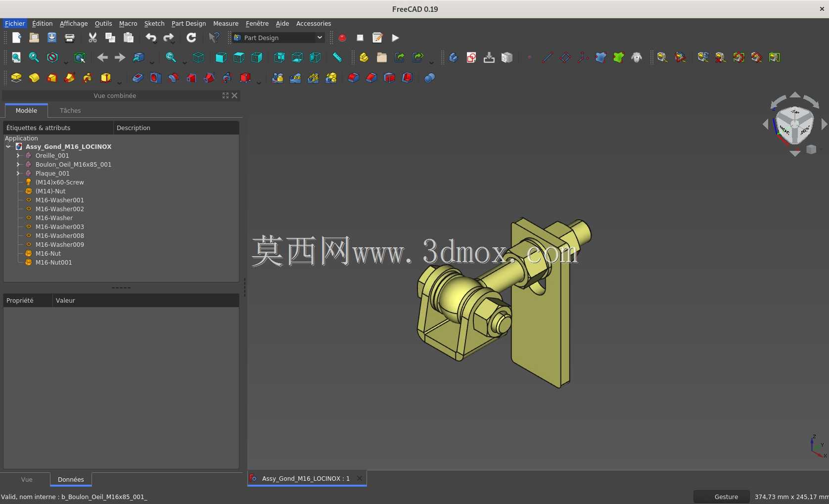Click the Mirrored feature icon

pyautogui.click(x=277, y=78)
